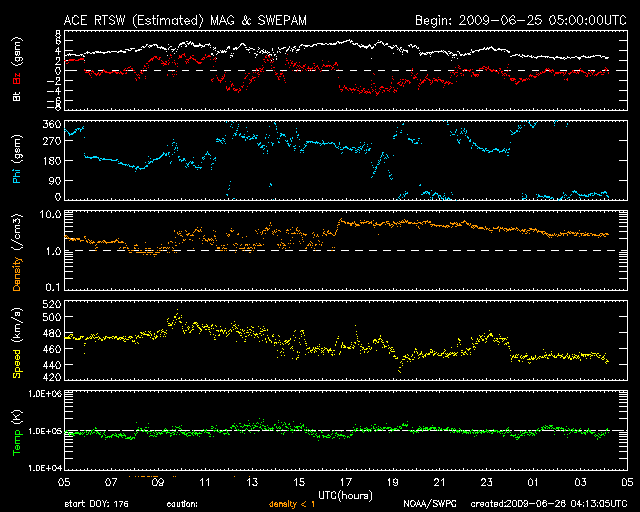Click the '90' tick on Phi axis
This screenshot has height=512, width=640.
pos(55,180)
